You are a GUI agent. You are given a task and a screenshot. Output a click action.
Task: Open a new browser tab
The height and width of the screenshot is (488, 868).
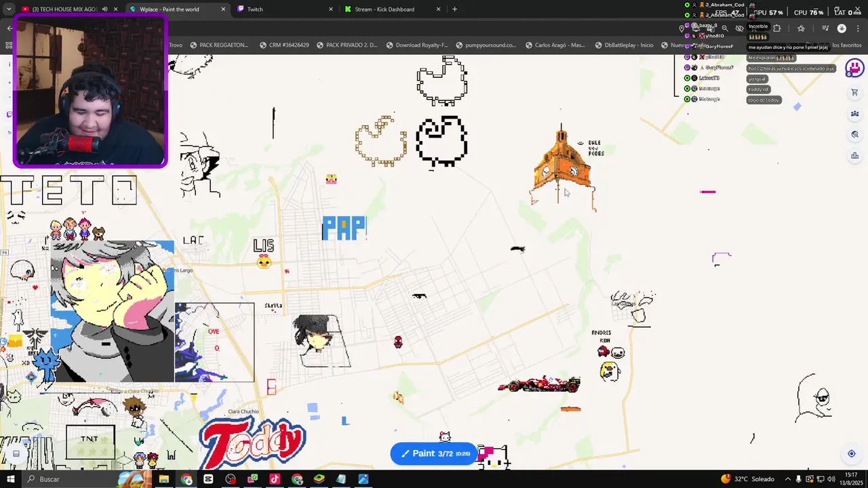pyautogui.click(x=454, y=9)
